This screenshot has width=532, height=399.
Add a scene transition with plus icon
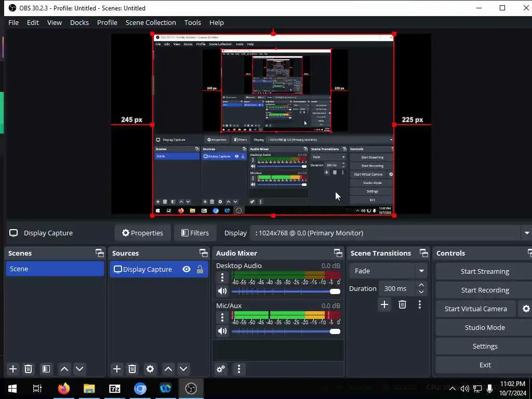[384, 304]
